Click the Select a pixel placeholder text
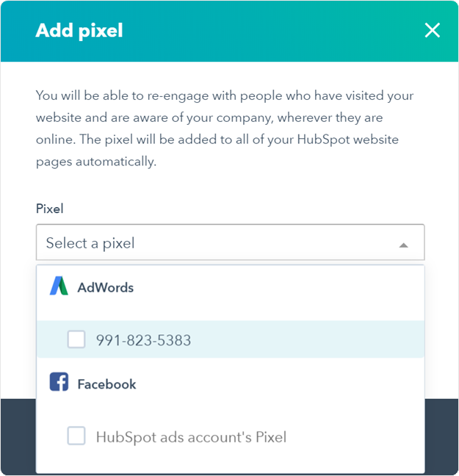The width and height of the screenshot is (459, 476). click(90, 243)
